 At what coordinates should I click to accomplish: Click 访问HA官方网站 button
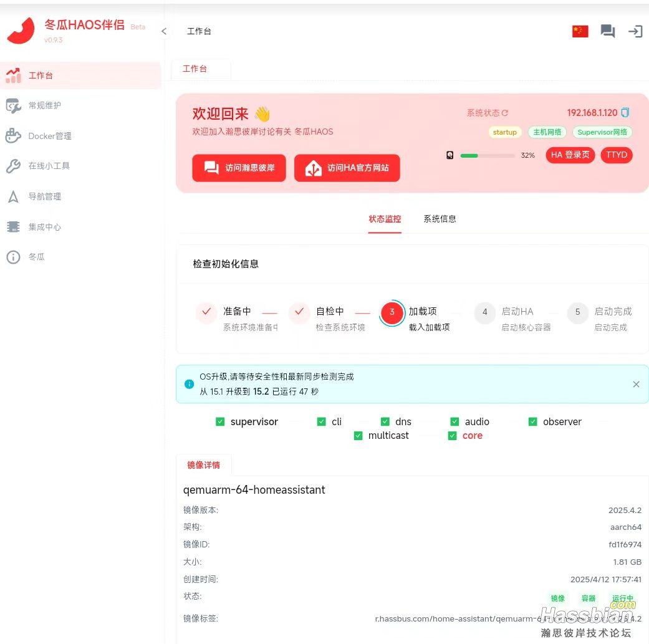[x=347, y=168]
